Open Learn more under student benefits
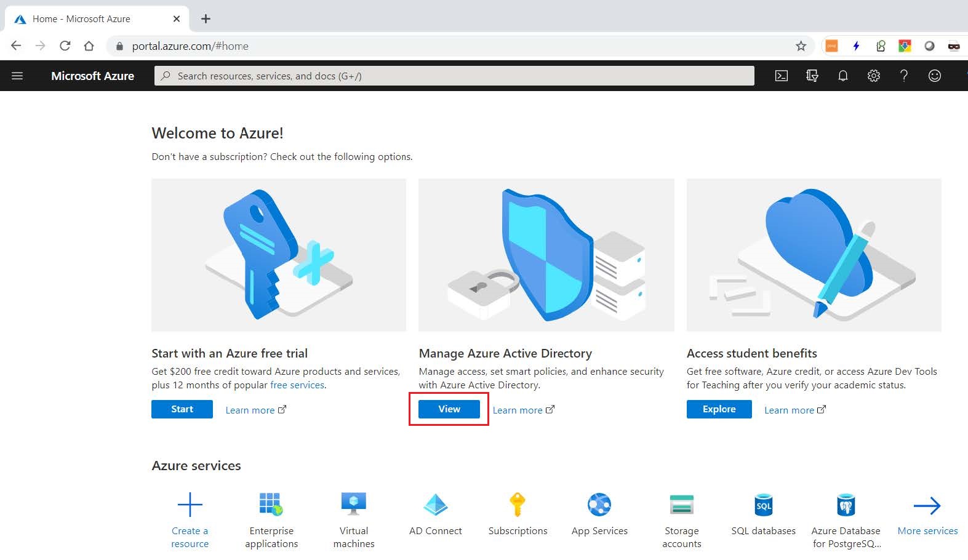This screenshot has height=560, width=968. click(x=795, y=410)
